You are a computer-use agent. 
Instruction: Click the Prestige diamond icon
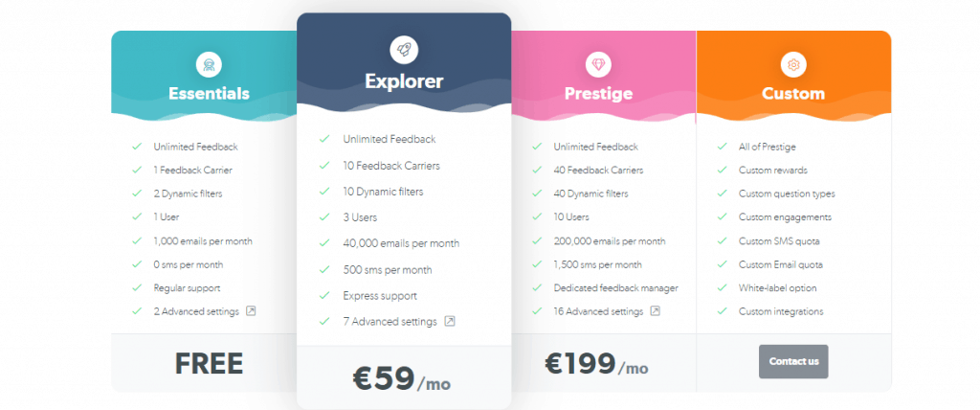(x=598, y=64)
